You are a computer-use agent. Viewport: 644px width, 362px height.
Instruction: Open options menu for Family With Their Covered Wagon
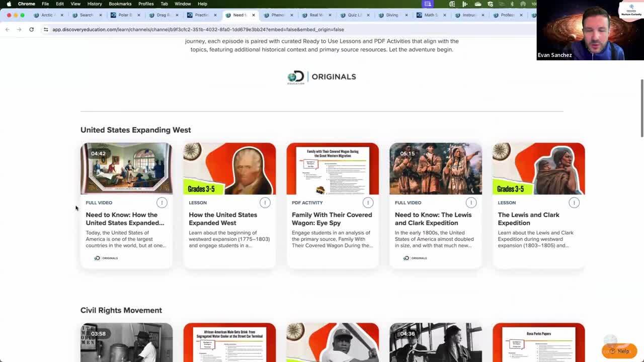coord(368,203)
